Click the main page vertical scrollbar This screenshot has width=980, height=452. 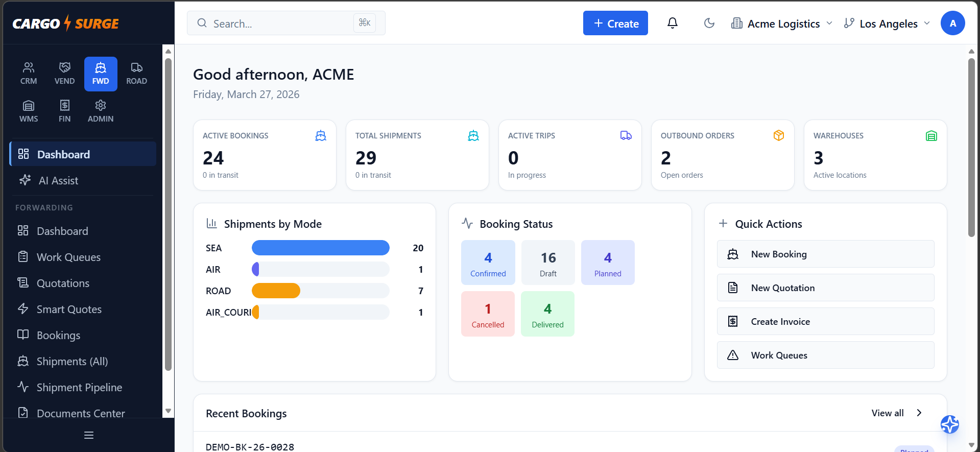(x=971, y=147)
